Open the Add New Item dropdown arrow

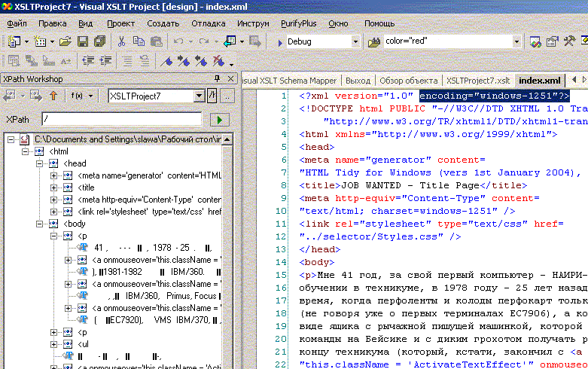(52, 42)
